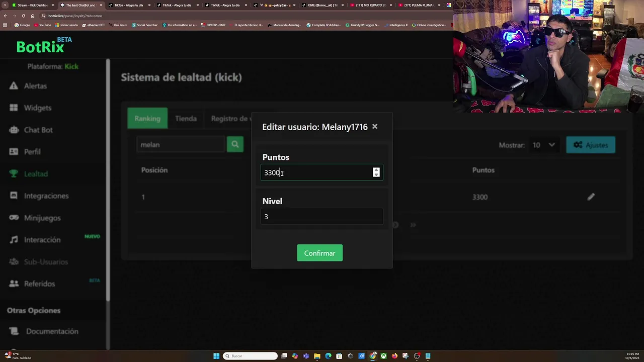Click the user search box containing melan

[x=181, y=144]
